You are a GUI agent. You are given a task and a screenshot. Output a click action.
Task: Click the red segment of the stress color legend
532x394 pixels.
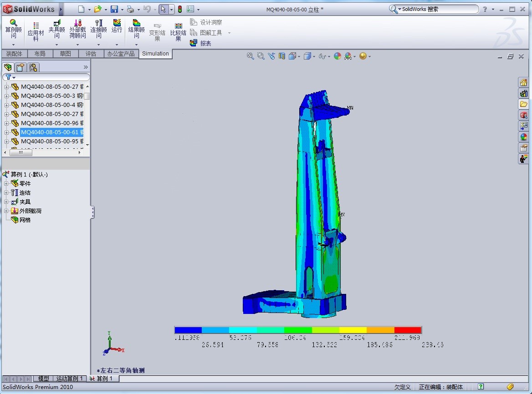(408, 330)
